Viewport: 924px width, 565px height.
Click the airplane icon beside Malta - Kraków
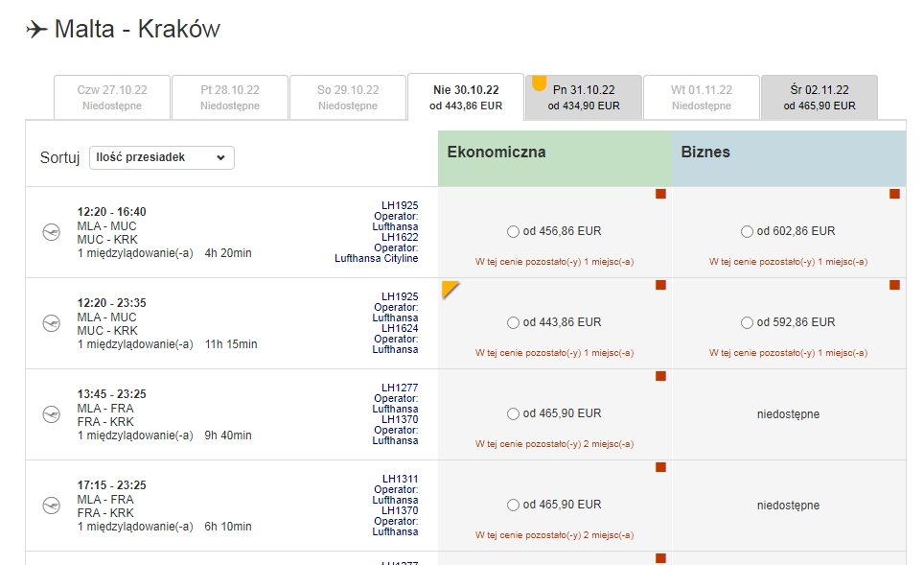coord(36,29)
